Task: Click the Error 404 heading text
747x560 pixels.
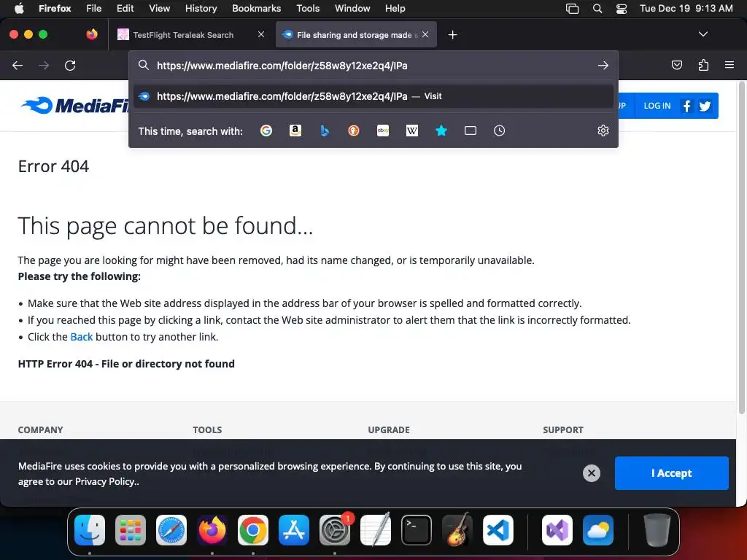Action: [x=53, y=166]
